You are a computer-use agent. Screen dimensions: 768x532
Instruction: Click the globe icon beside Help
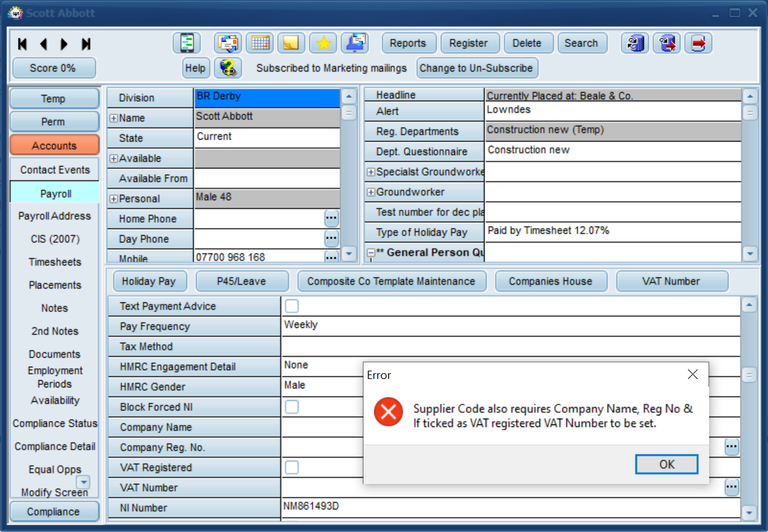point(227,68)
